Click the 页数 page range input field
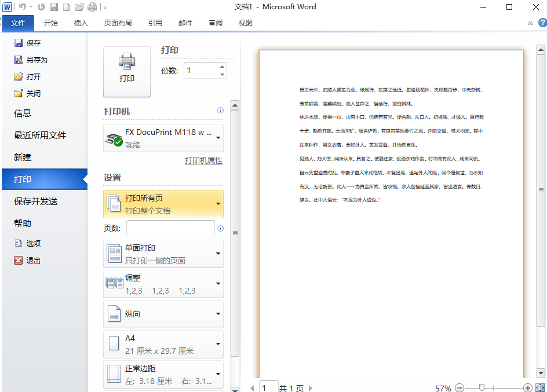The width and height of the screenshot is (547, 392). (x=170, y=228)
